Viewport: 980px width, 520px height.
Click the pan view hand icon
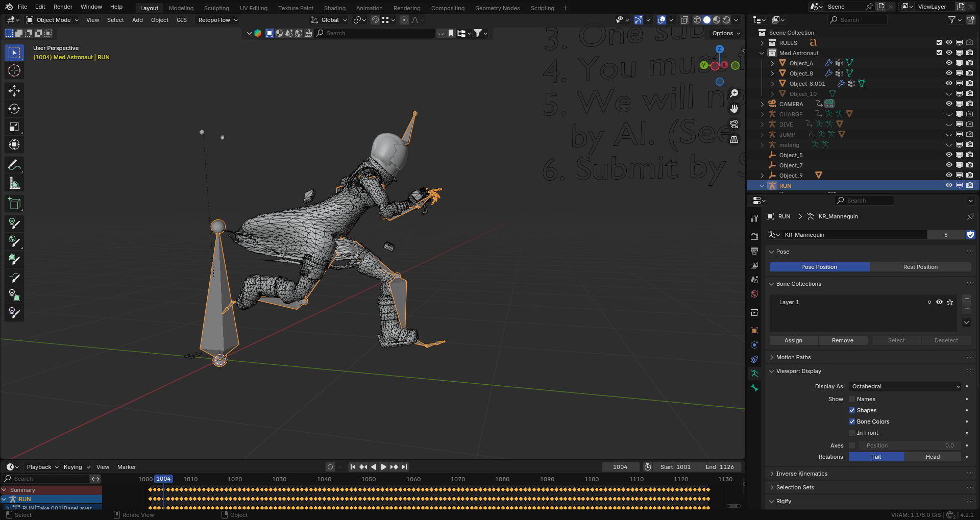(x=734, y=109)
